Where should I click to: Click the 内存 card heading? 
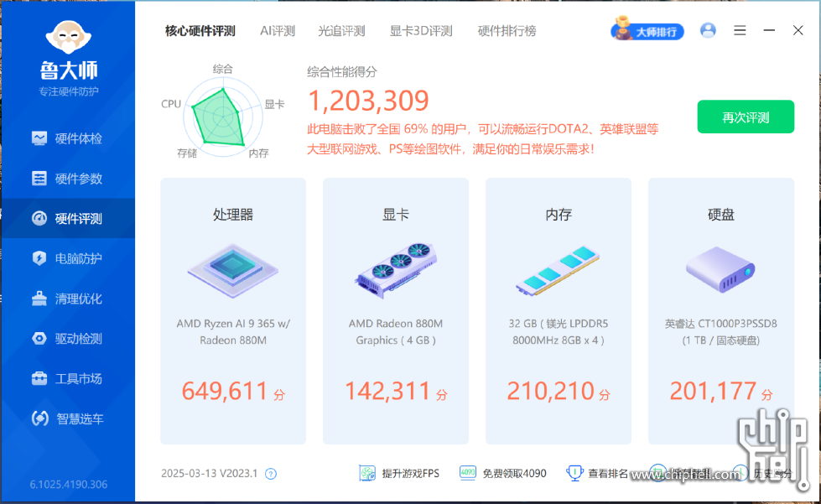click(559, 215)
